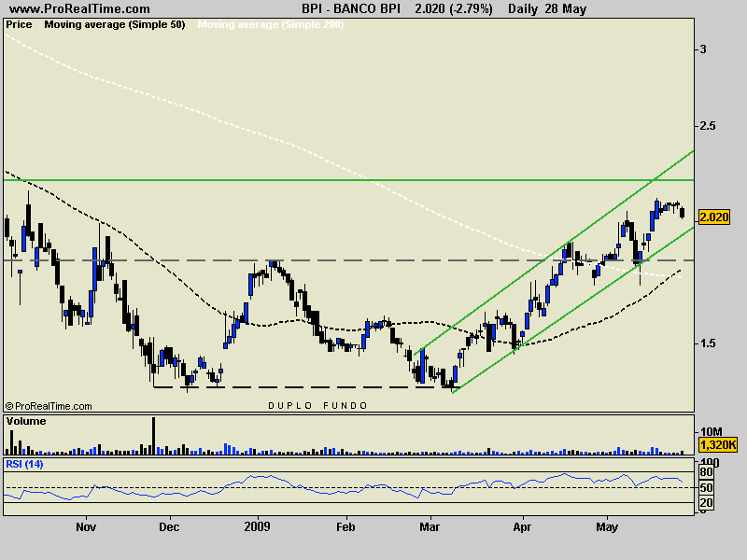Click the Feb date axis label
Image resolution: width=747 pixels, height=560 pixels.
(345, 526)
